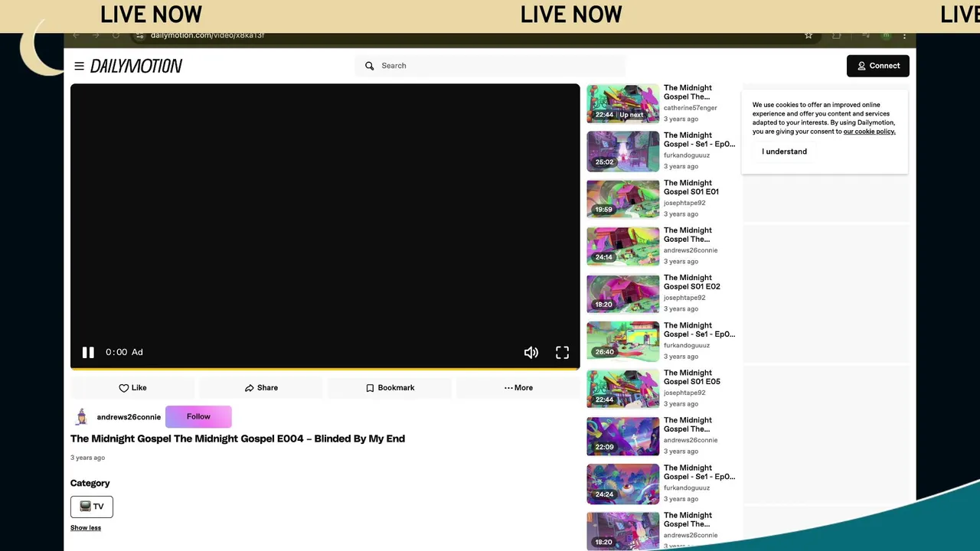Click the Connect button
Viewport: 980px width, 551px height.
[878, 66]
